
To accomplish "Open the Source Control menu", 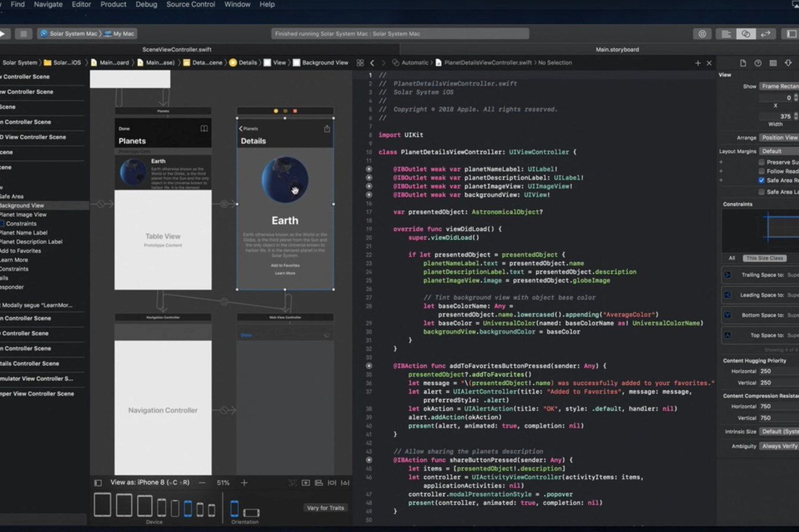I will (190, 4).
